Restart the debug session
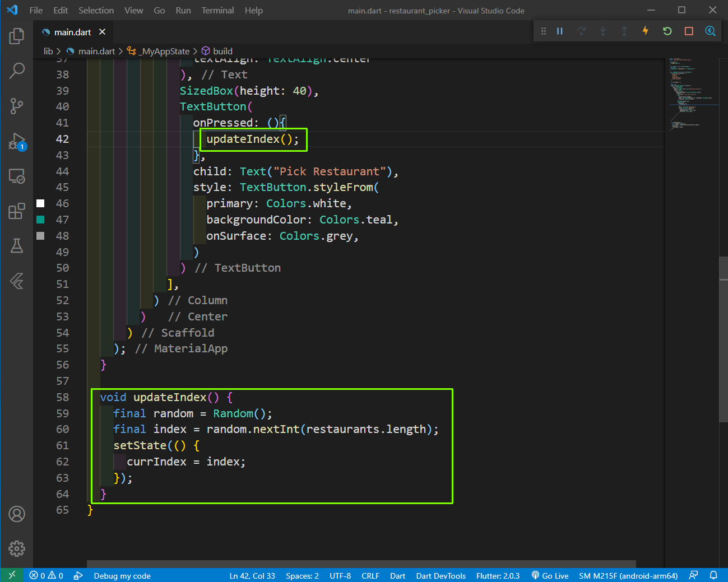 (x=667, y=31)
